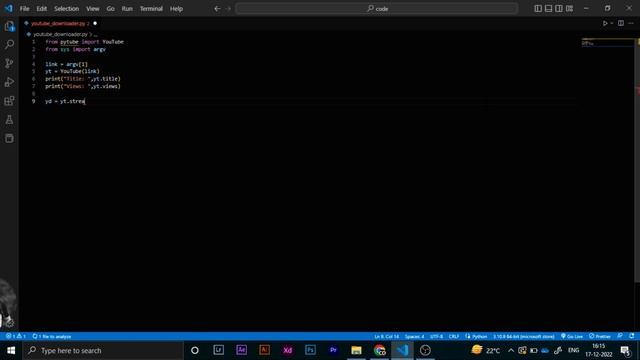Viewport: 640px width, 360px height.
Task: Open the Run and Debug view
Action: click(x=9, y=82)
